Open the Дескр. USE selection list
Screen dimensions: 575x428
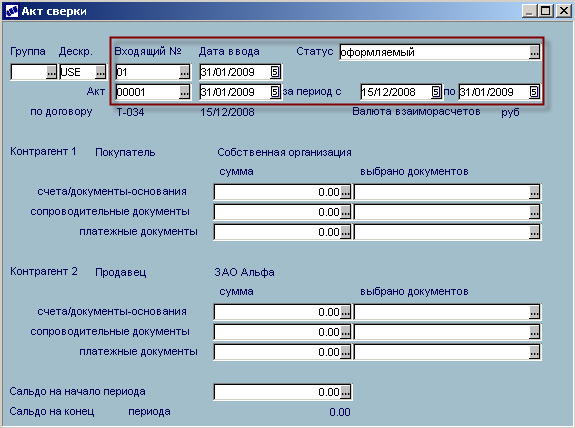point(100,72)
